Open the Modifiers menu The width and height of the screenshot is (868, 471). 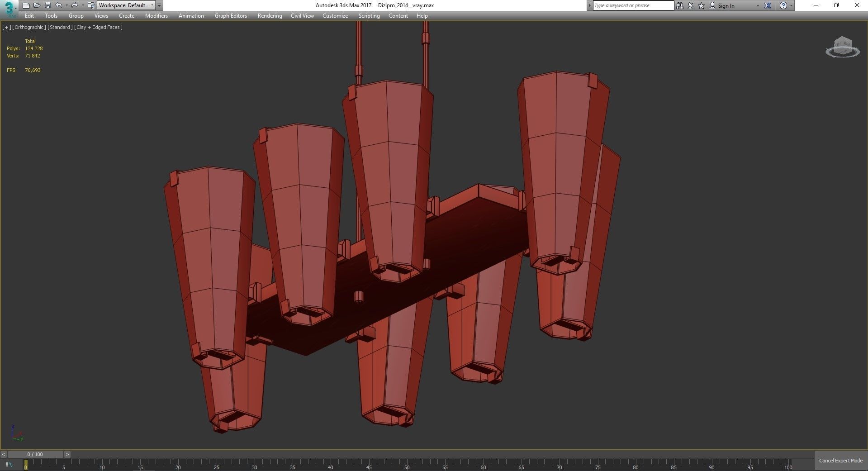[157, 16]
